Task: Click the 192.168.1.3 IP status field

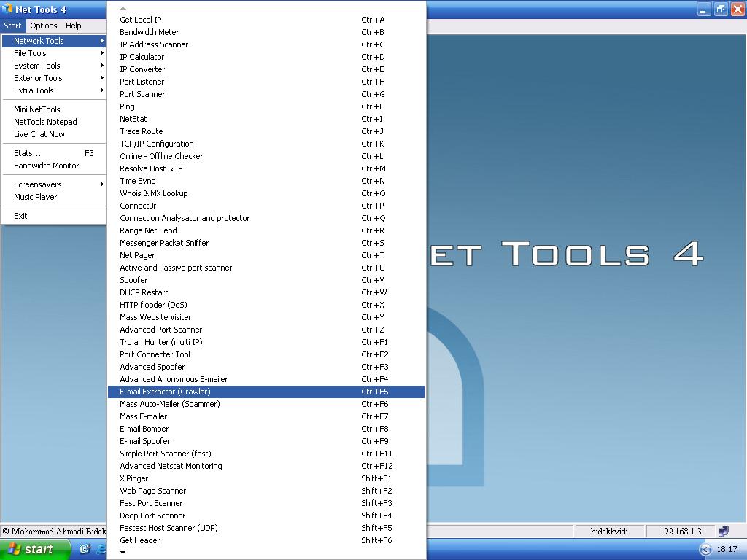Action: click(x=680, y=532)
